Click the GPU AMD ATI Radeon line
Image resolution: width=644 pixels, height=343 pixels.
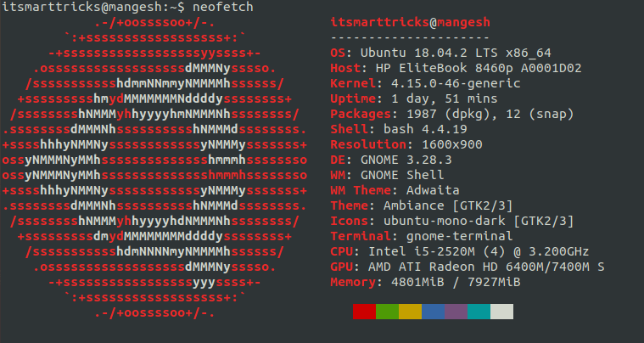click(467, 267)
